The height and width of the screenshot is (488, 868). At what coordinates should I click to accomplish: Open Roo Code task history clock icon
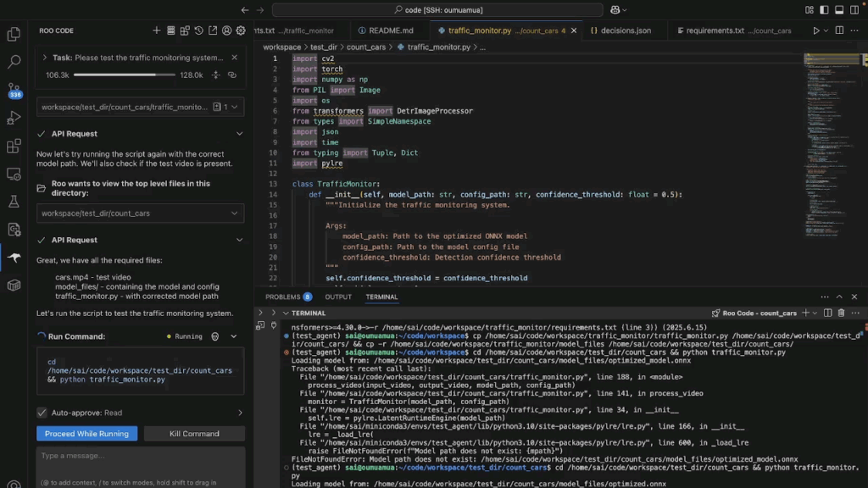(x=198, y=30)
